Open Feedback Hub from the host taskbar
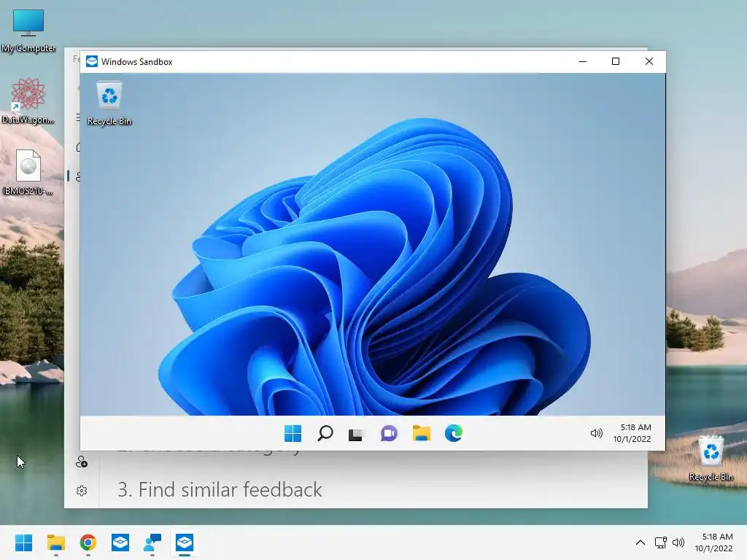The image size is (747, 560). (x=152, y=542)
